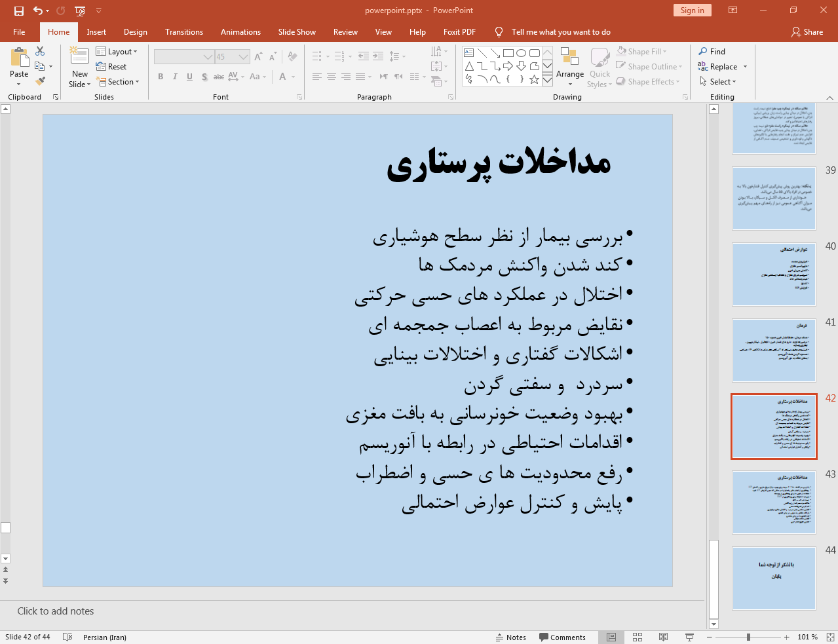The height and width of the screenshot is (644, 838).
Task: Select the rectangle shape in shapes gallery
Action: [508, 53]
